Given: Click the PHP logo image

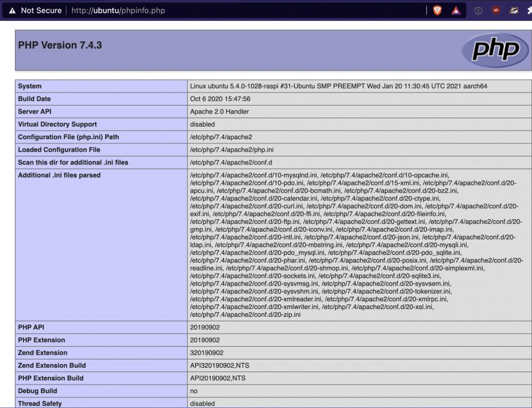Looking at the screenshot, I should pyautogui.click(x=495, y=50).
